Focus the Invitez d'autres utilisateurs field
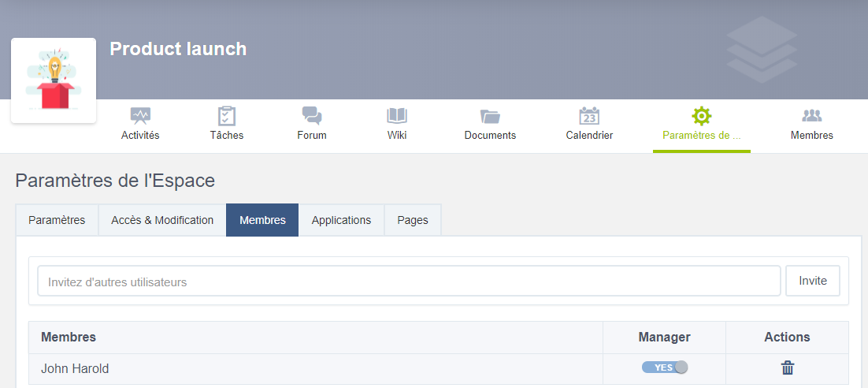This screenshot has height=388, width=868. point(409,282)
